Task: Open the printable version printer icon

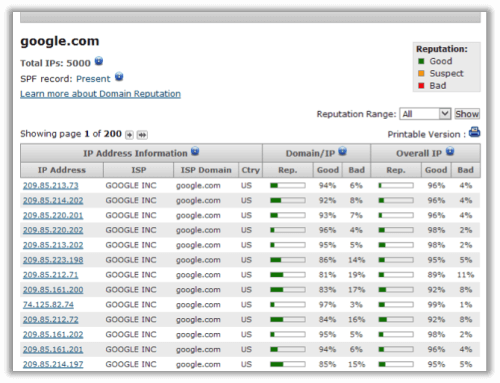Action: pyautogui.click(x=474, y=132)
